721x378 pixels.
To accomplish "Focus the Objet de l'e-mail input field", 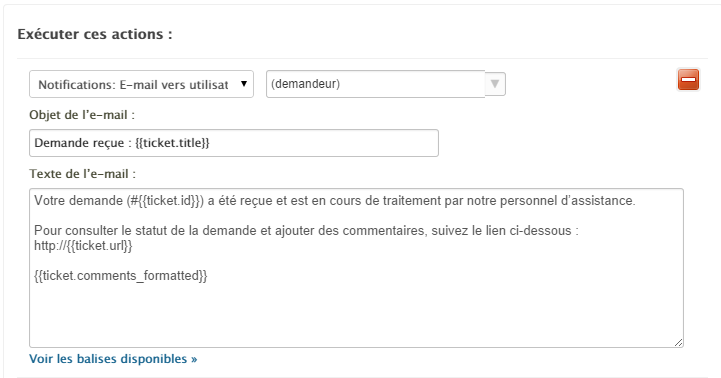I will pyautogui.click(x=234, y=143).
